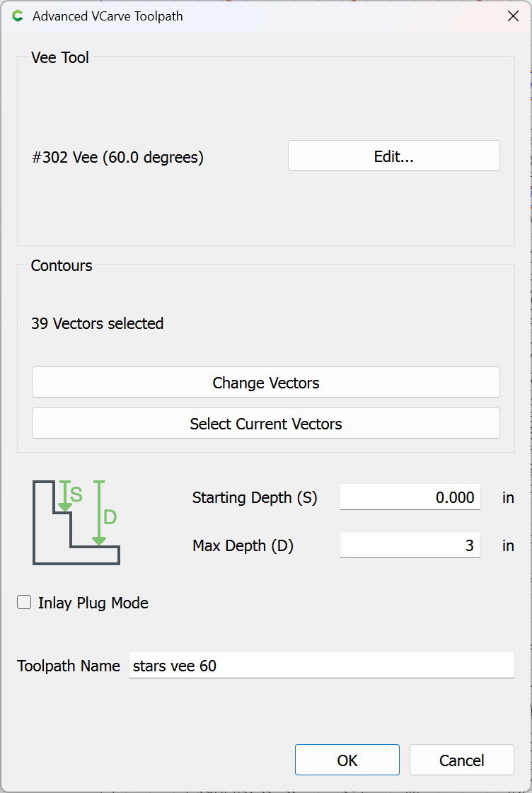Enable the Inlay Plug Mode checkbox
This screenshot has width=532, height=793.
[24, 602]
